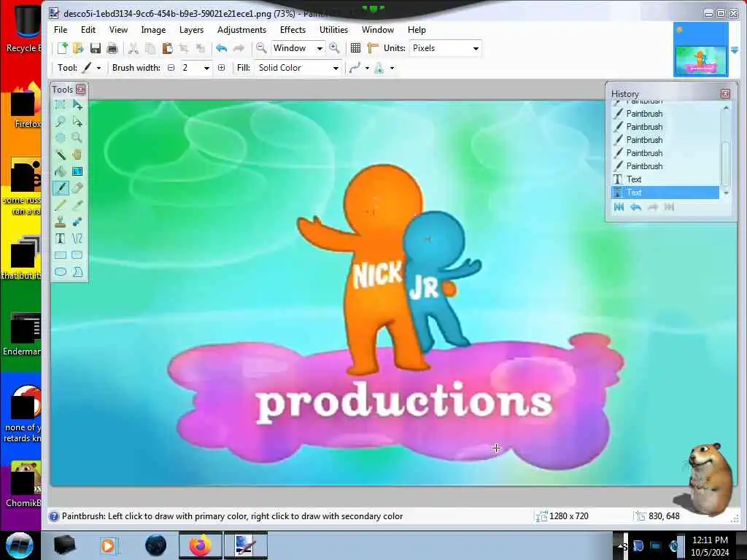Image resolution: width=747 pixels, height=560 pixels.
Task: Close the History panel
Action: [725, 94]
